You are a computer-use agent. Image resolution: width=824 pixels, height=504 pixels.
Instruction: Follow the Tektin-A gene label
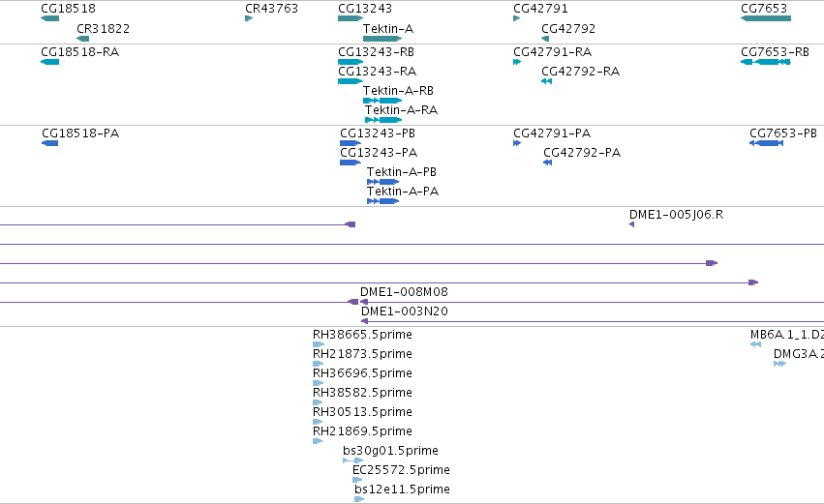pyautogui.click(x=388, y=28)
